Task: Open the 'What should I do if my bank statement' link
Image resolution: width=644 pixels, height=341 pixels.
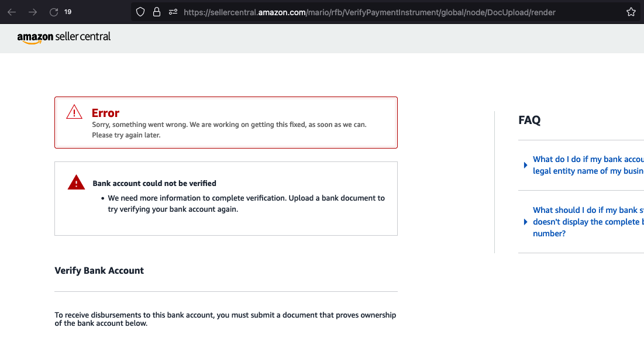Action: point(588,222)
